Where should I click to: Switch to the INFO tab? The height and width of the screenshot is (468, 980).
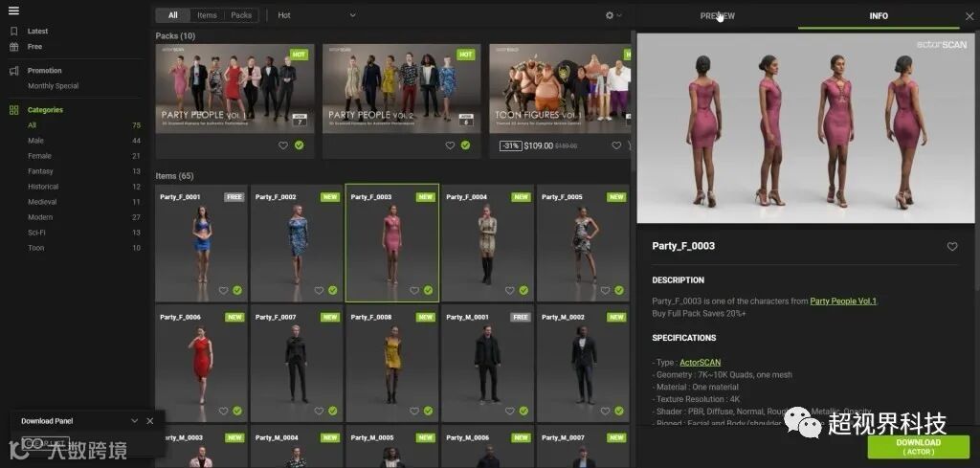879,16
